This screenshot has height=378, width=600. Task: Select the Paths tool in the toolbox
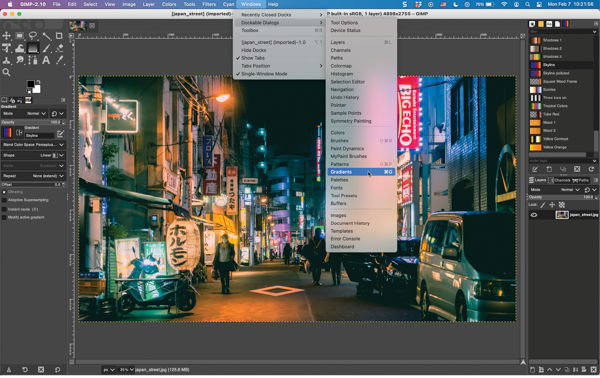point(33,60)
